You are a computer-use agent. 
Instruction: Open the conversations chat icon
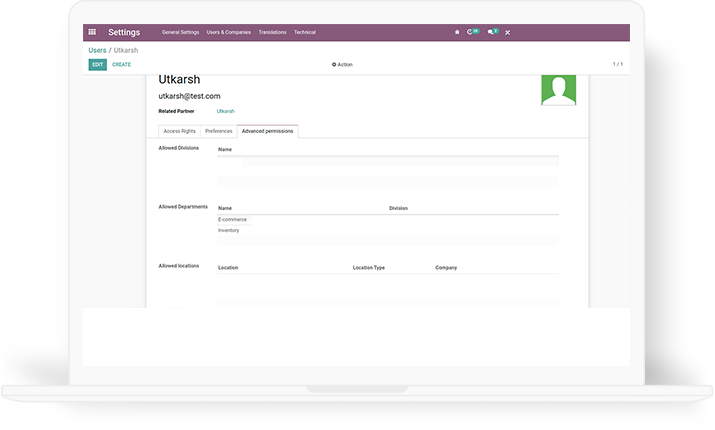(x=493, y=32)
